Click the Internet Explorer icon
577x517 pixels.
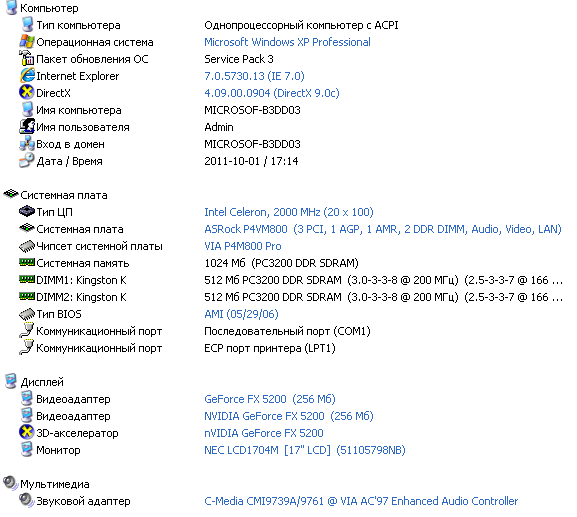tap(27, 76)
